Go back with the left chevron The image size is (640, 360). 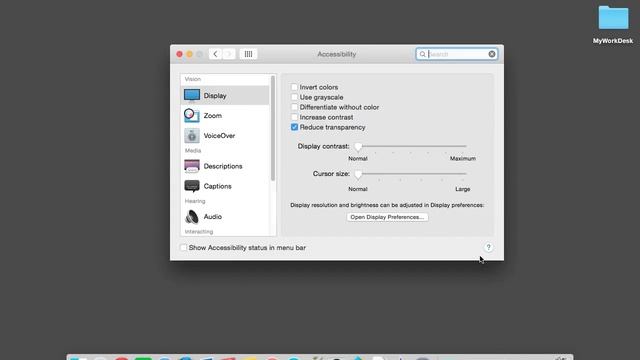pos(215,54)
